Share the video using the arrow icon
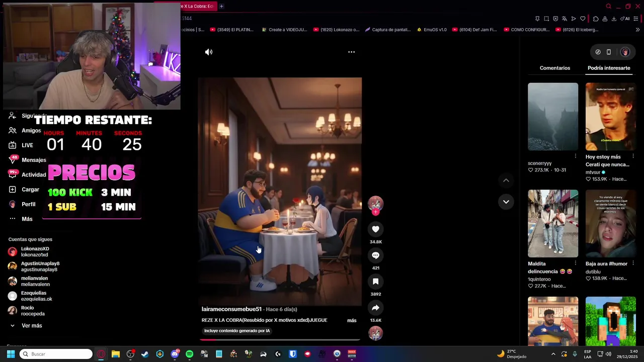Screen dimensions: 644x362 (x=375, y=308)
